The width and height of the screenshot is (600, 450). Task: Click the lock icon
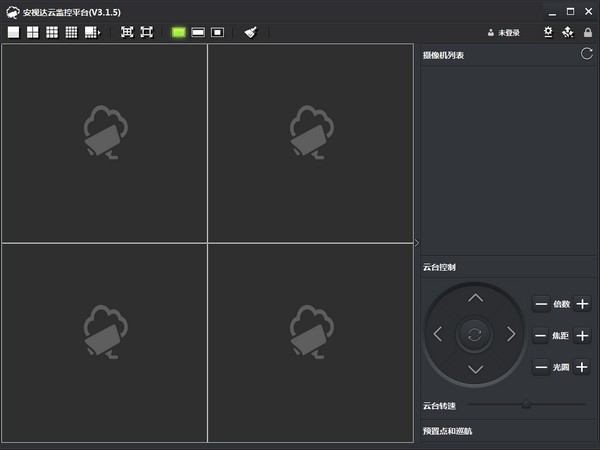(x=588, y=33)
